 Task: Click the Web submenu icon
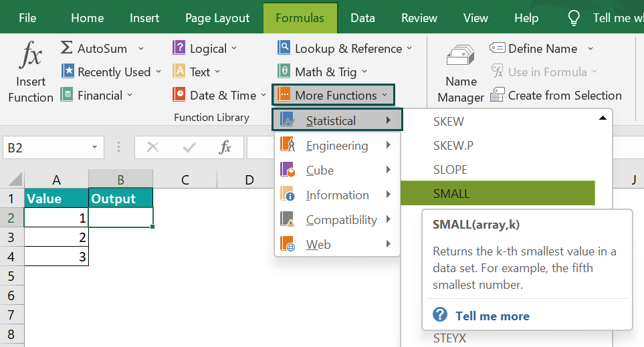point(288,244)
